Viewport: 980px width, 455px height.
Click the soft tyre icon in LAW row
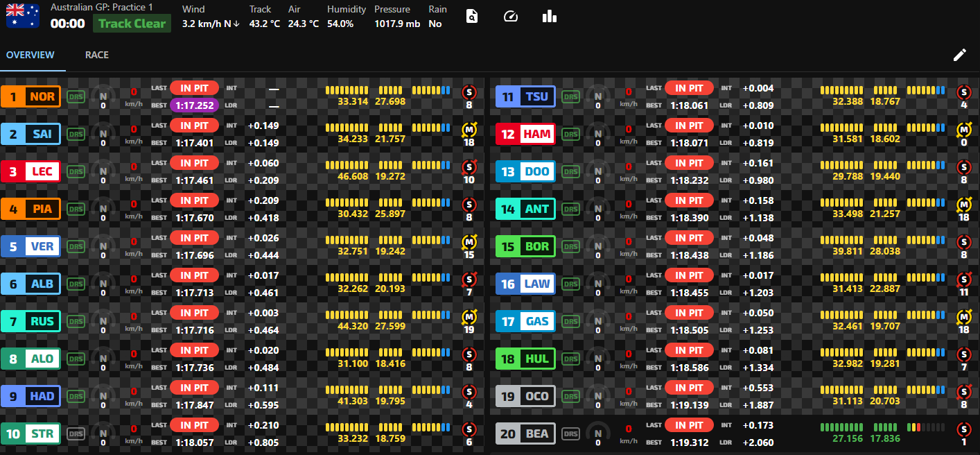point(964,279)
